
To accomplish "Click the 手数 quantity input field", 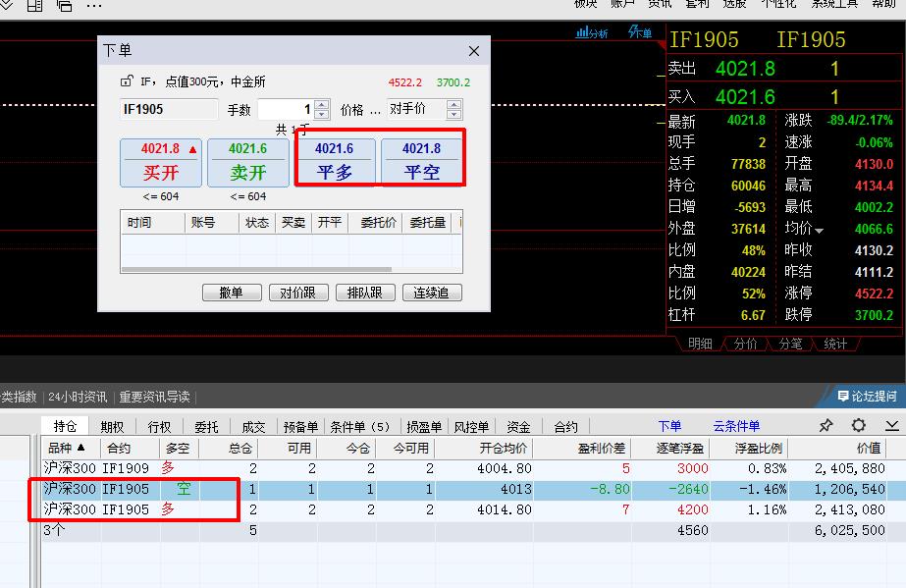I will coord(285,110).
